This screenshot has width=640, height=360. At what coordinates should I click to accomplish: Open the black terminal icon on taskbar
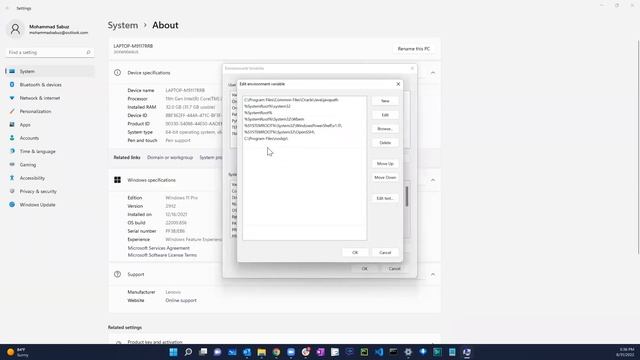[393, 352]
